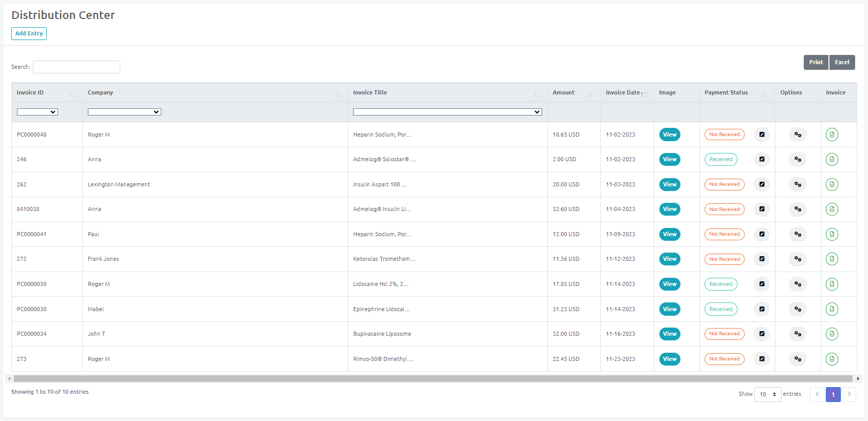Open invoice document icon for invoice 273

pos(832,359)
